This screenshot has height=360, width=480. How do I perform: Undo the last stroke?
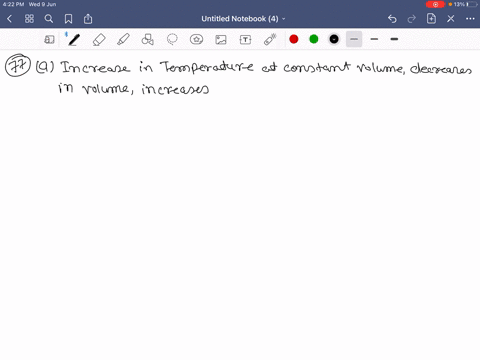click(392, 19)
